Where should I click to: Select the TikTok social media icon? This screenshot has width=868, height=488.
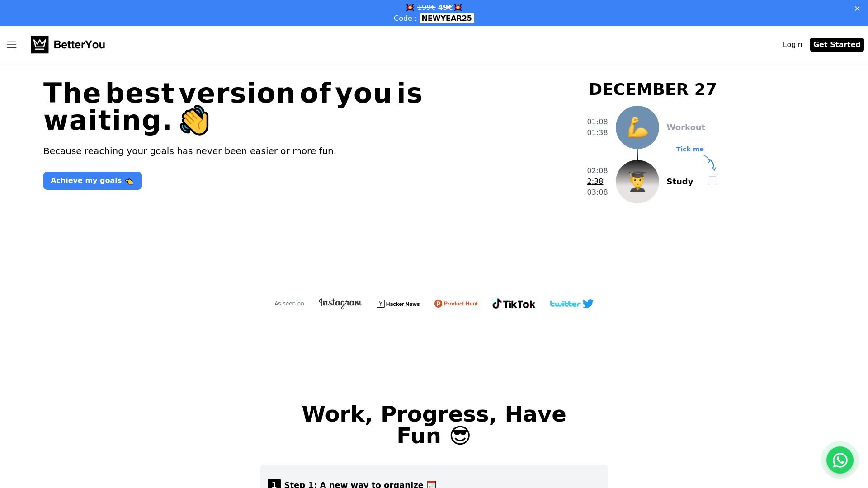[x=513, y=303]
